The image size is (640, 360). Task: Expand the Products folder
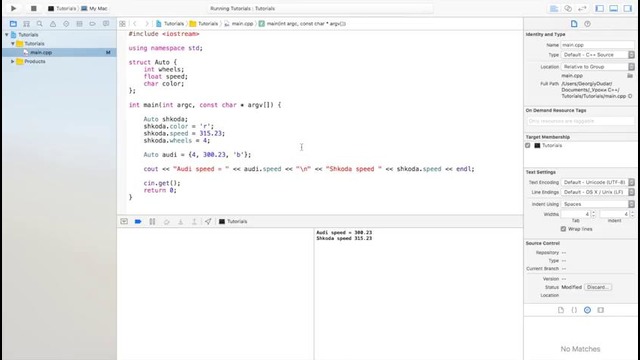click(x=13, y=61)
